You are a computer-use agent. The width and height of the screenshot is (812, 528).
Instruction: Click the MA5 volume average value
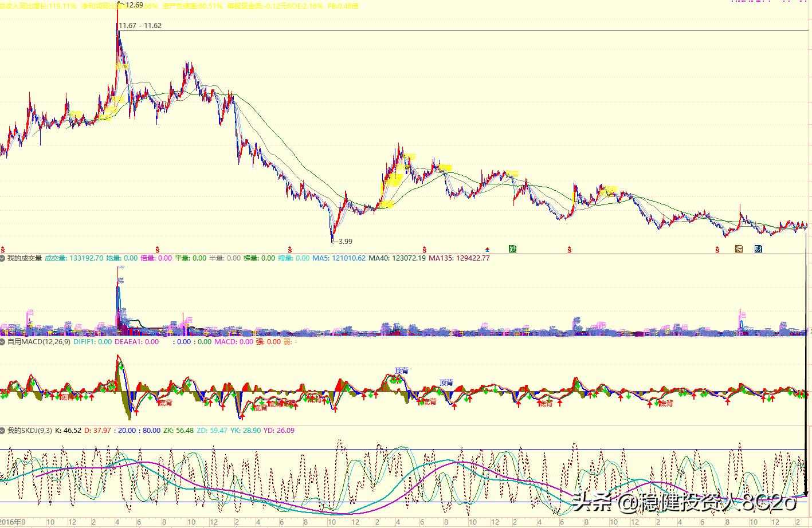tap(339, 258)
